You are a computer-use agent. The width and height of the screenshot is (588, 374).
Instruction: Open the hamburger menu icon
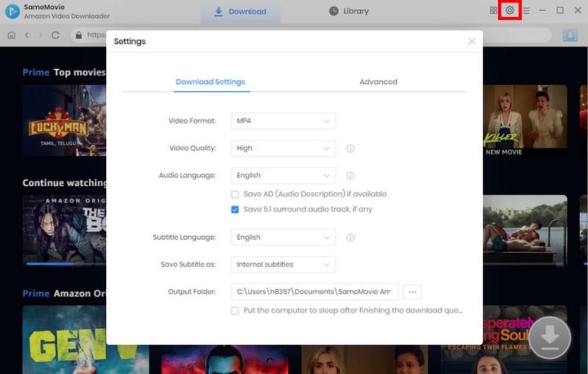tap(526, 11)
